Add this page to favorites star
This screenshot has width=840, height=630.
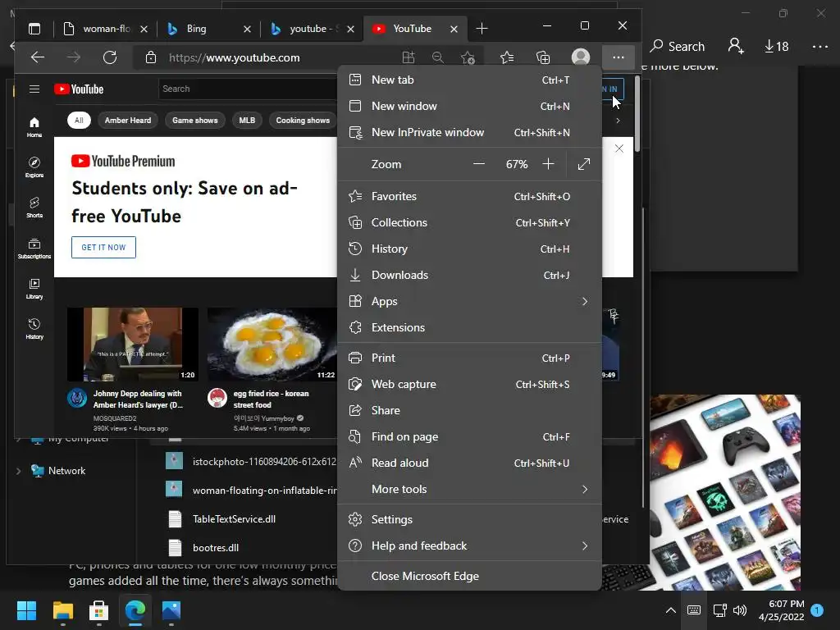[468, 57]
